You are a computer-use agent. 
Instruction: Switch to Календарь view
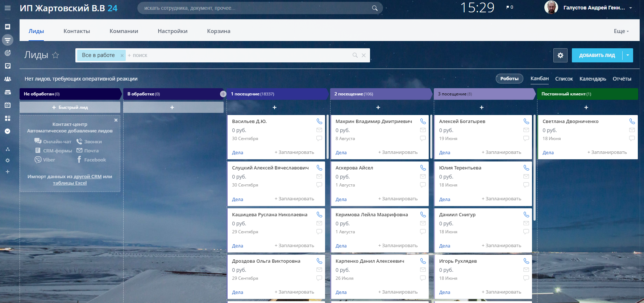click(x=593, y=79)
